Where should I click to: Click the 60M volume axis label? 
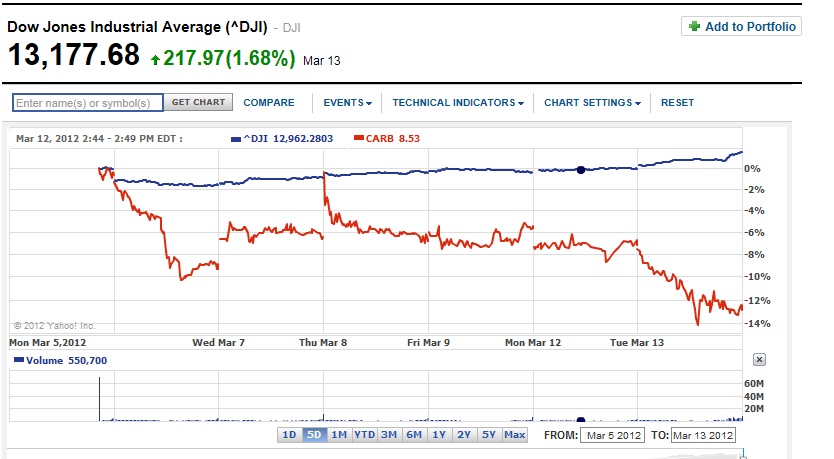coord(754,383)
